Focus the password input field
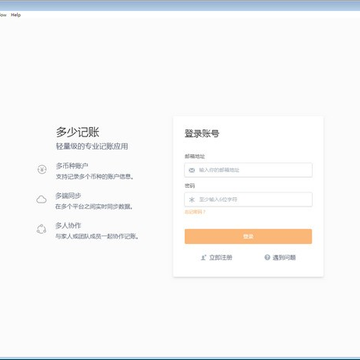Viewport: 360px width, 360px height. 248,200
